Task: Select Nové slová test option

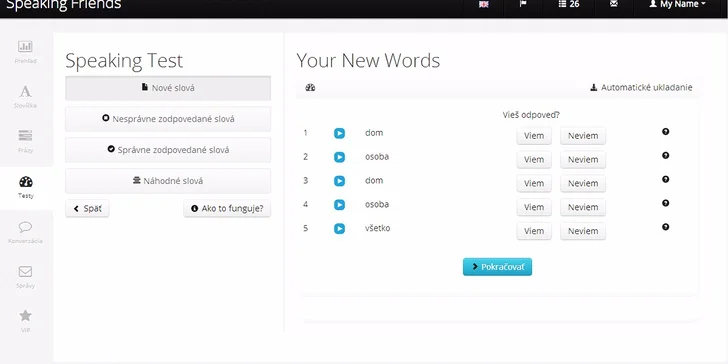Action: (168, 88)
